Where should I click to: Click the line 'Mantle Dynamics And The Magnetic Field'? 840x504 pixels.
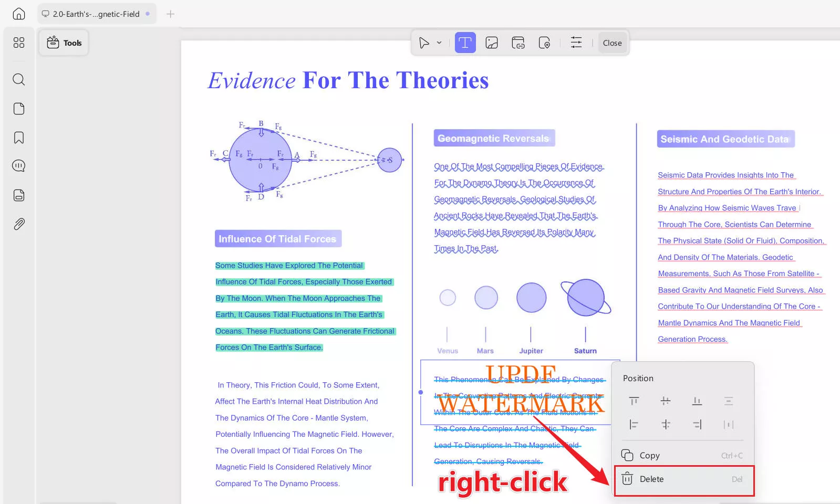click(x=729, y=323)
